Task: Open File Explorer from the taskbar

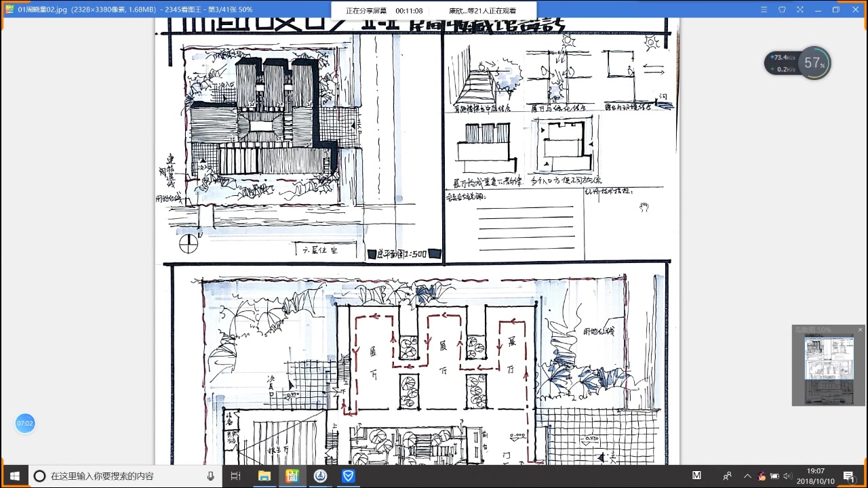Action: point(264,476)
